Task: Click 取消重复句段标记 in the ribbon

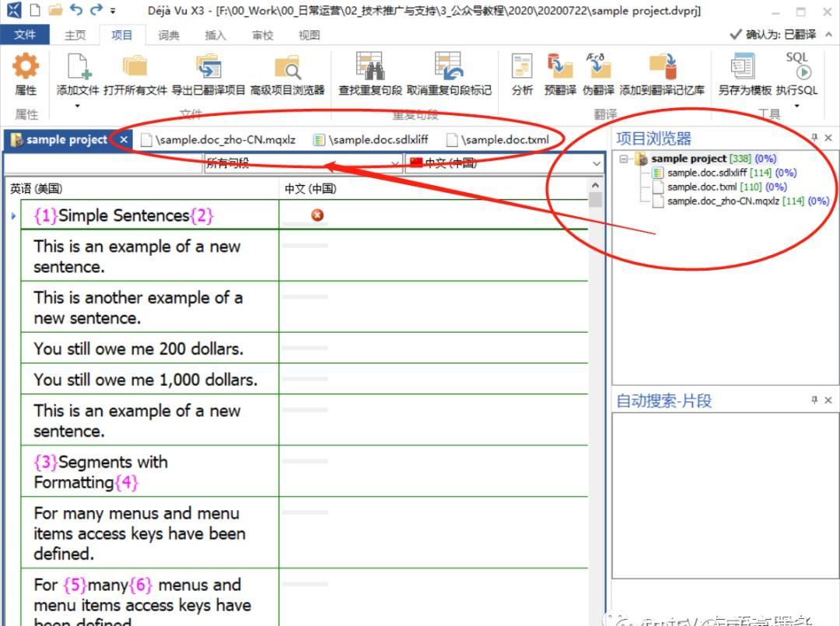Action: [449, 75]
